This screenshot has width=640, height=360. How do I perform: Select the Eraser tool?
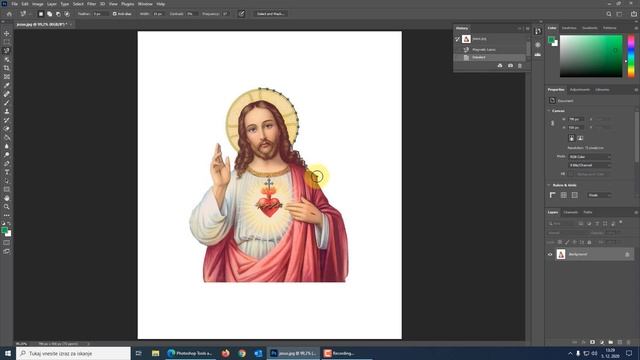[7, 129]
